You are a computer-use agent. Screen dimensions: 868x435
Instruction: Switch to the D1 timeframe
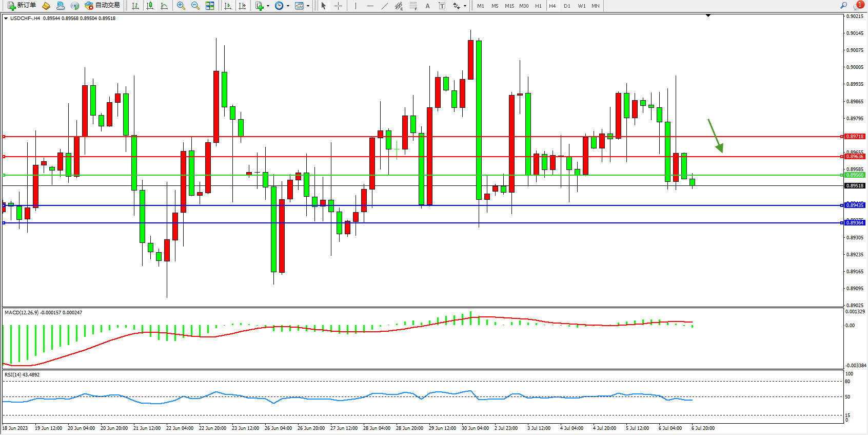567,6
